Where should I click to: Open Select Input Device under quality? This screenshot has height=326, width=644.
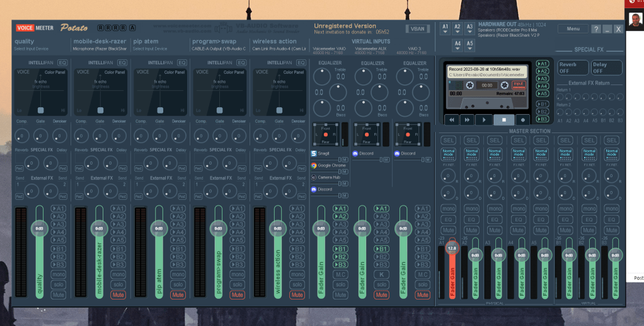32,49
